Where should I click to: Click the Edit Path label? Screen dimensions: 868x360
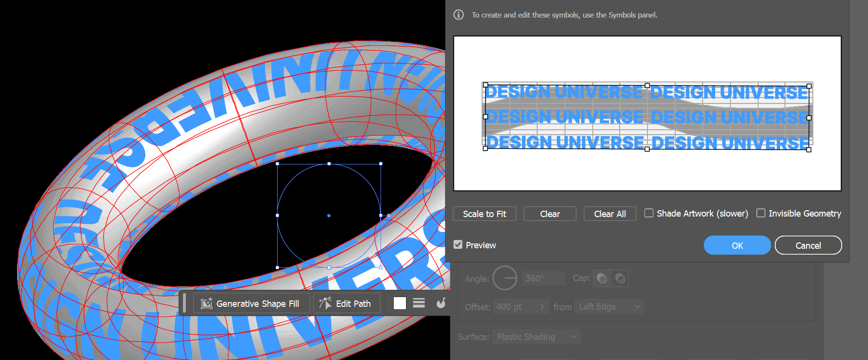click(353, 303)
